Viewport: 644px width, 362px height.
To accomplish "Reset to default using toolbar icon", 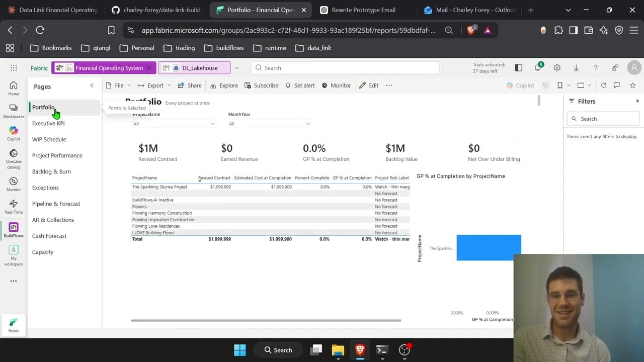I will point(545,85).
